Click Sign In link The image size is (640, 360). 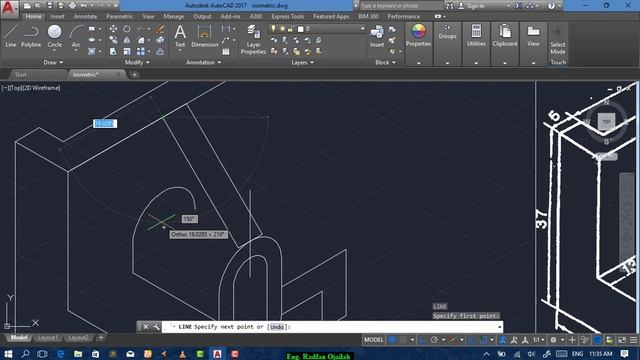click(x=476, y=6)
